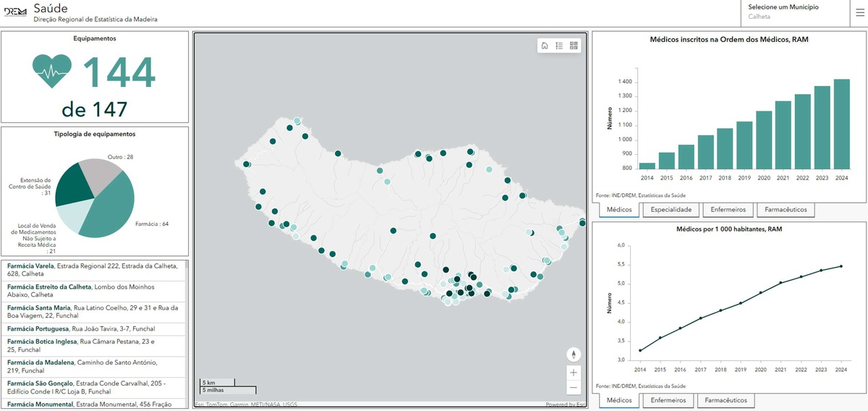Reset map to default home extent
The width and height of the screenshot is (868, 411).
click(545, 46)
